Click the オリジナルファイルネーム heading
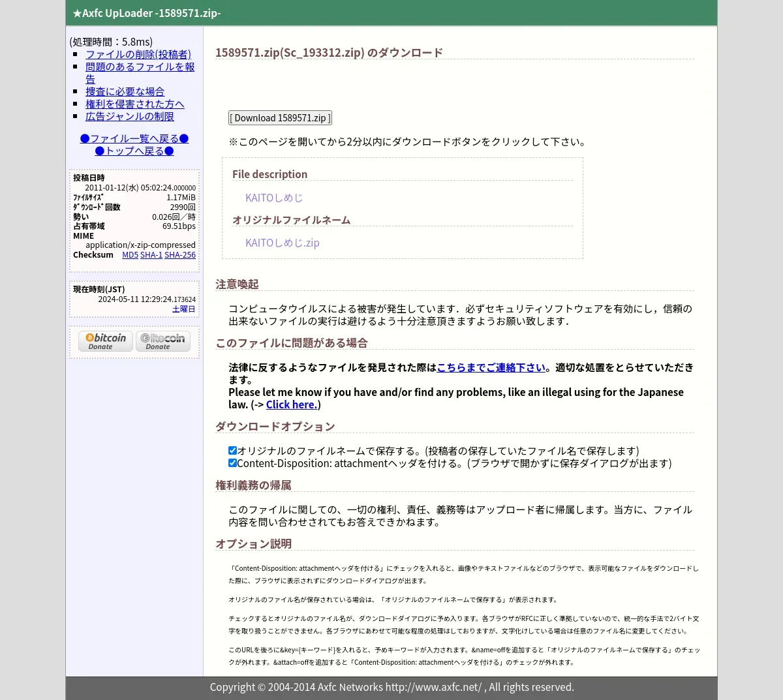783x700 pixels. (292, 220)
